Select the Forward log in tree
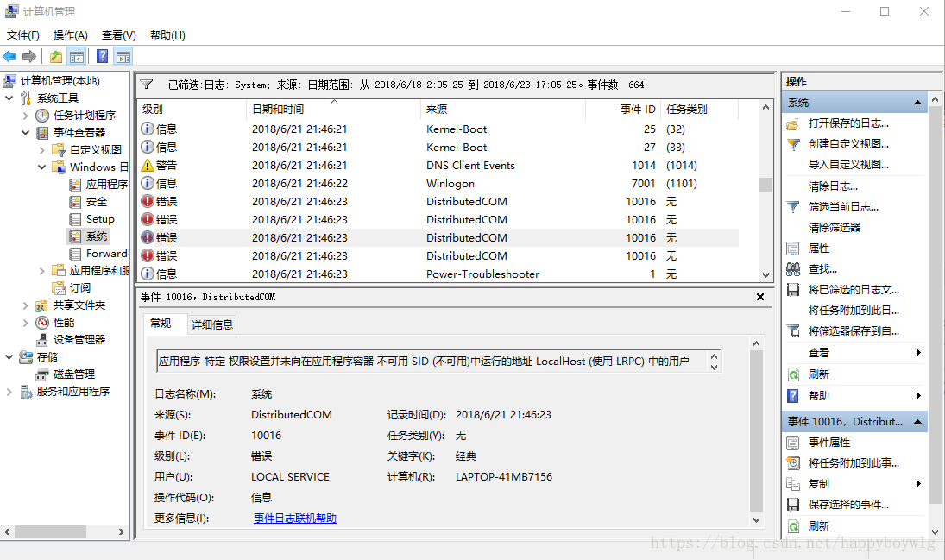Screen dimensions: 945x560 pos(107,254)
